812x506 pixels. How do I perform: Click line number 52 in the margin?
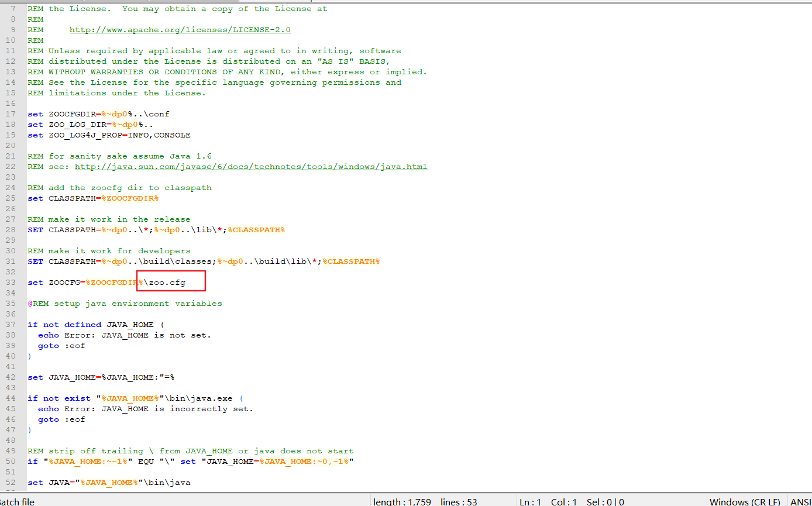tap(11, 483)
